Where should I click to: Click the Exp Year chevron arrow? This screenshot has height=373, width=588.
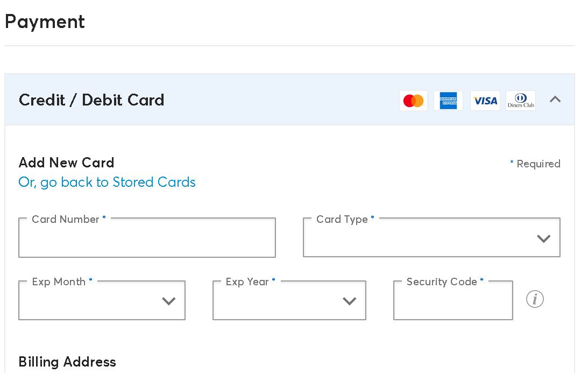[x=350, y=301]
